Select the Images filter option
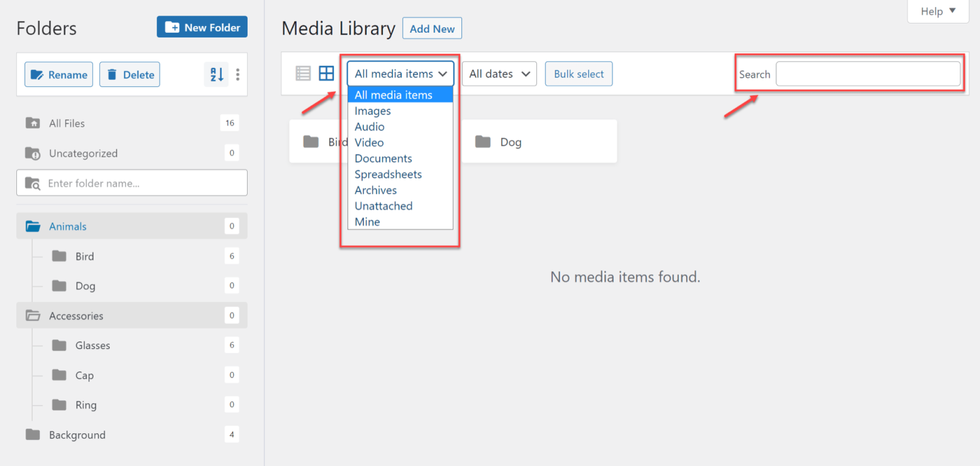 (x=372, y=110)
